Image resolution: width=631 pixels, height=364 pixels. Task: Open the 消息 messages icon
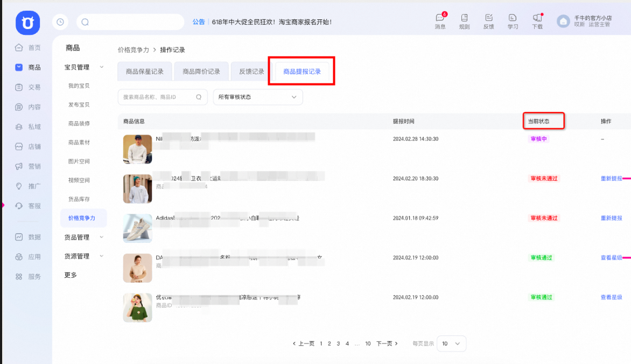[440, 21]
